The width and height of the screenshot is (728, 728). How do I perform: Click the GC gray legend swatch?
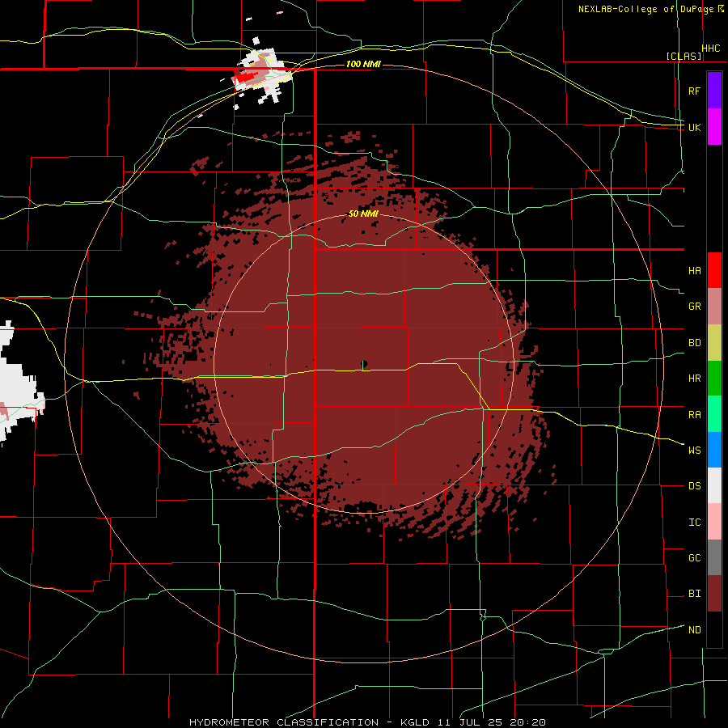(x=714, y=557)
